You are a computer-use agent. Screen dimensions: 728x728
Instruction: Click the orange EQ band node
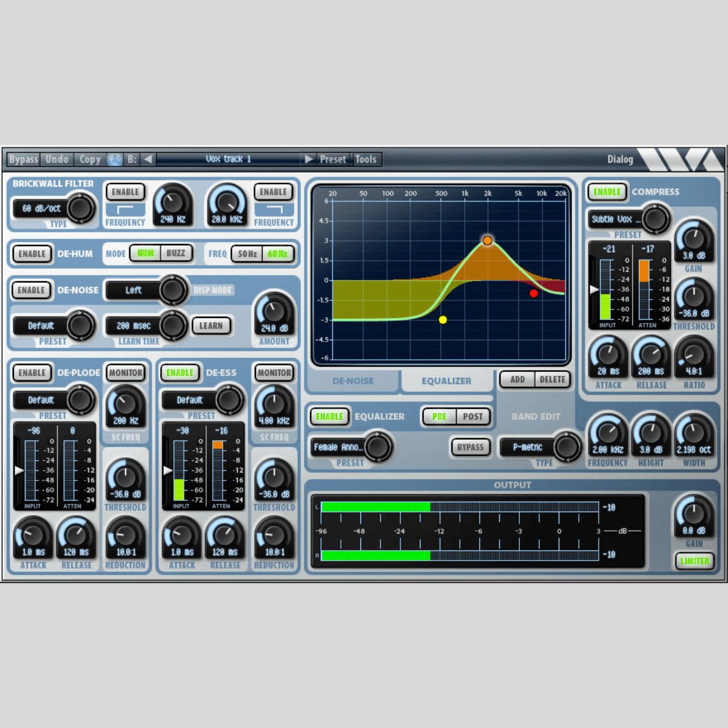pos(487,241)
